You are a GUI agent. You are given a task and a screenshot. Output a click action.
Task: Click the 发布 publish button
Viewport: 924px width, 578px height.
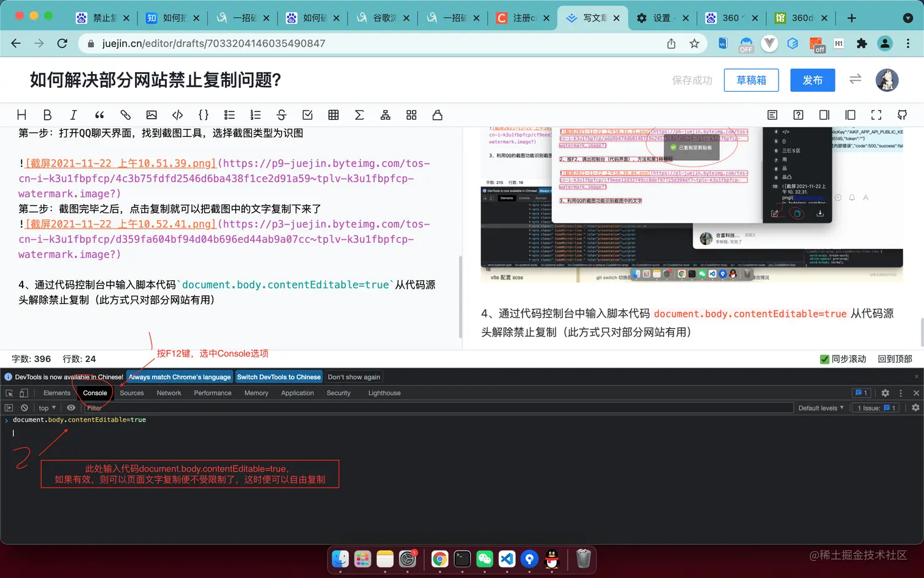[x=812, y=80]
